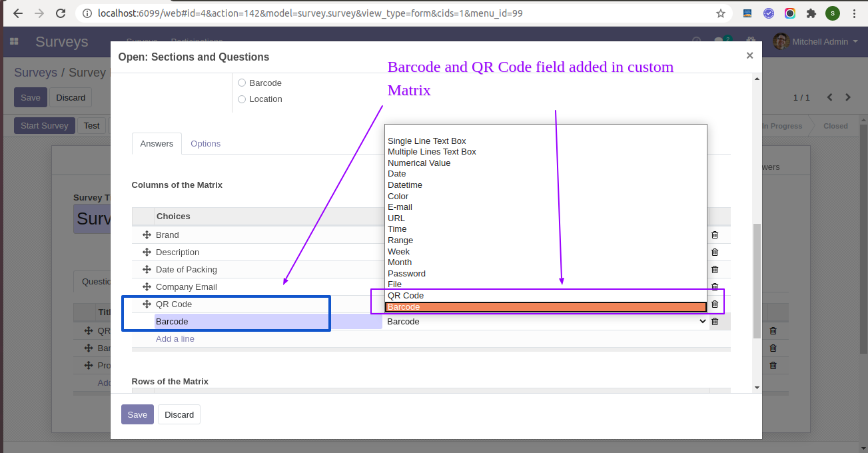Click the drag handle for QR Code row
Screen dimensions: 868x453
click(147, 304)
